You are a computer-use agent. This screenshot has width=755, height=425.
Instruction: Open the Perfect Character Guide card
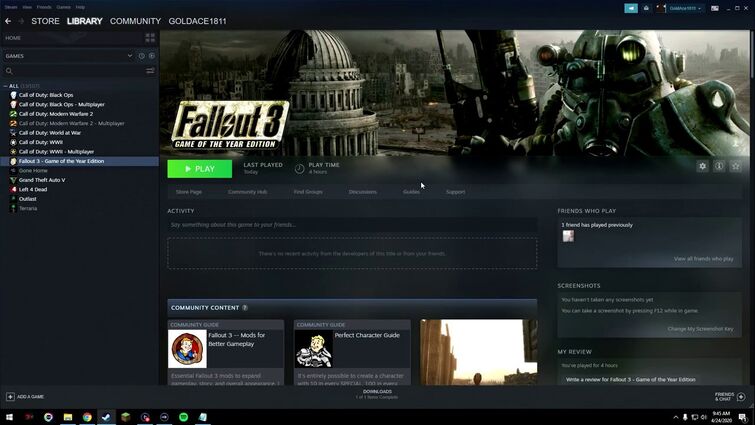[352, 352]
